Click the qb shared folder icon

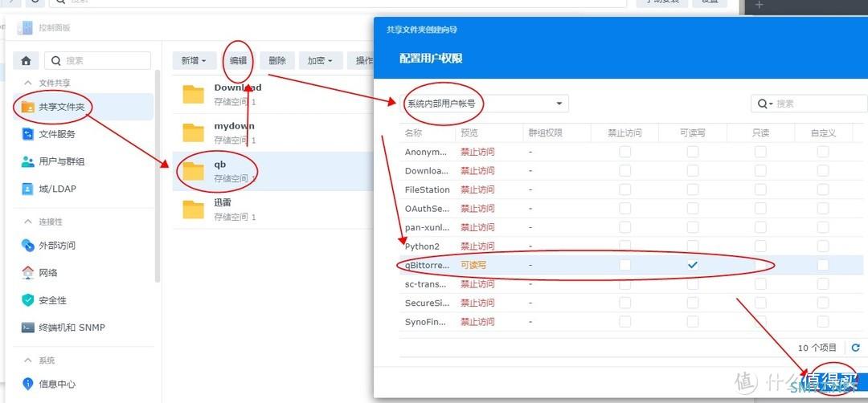pos(193,171)
